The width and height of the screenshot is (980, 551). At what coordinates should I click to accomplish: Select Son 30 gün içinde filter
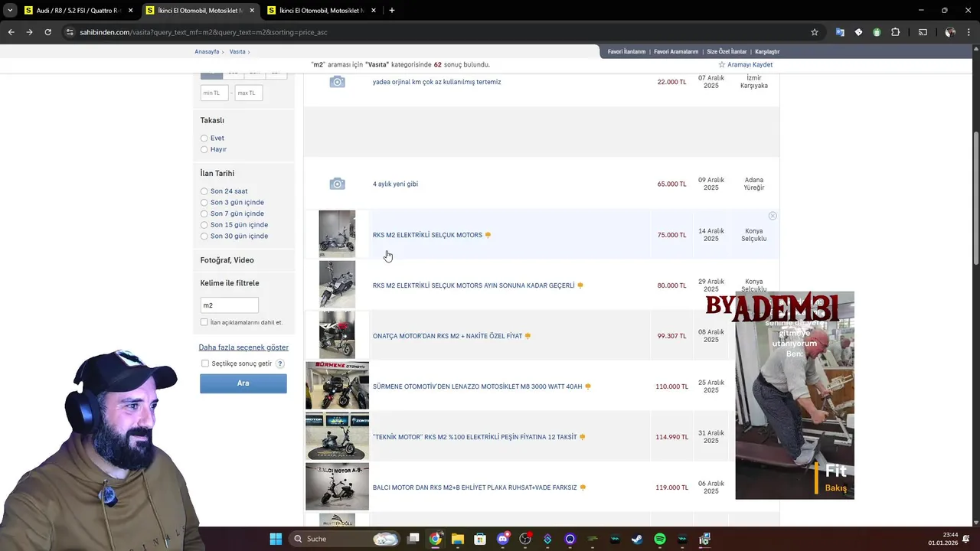pyautogui.click(x=204, y=236)
